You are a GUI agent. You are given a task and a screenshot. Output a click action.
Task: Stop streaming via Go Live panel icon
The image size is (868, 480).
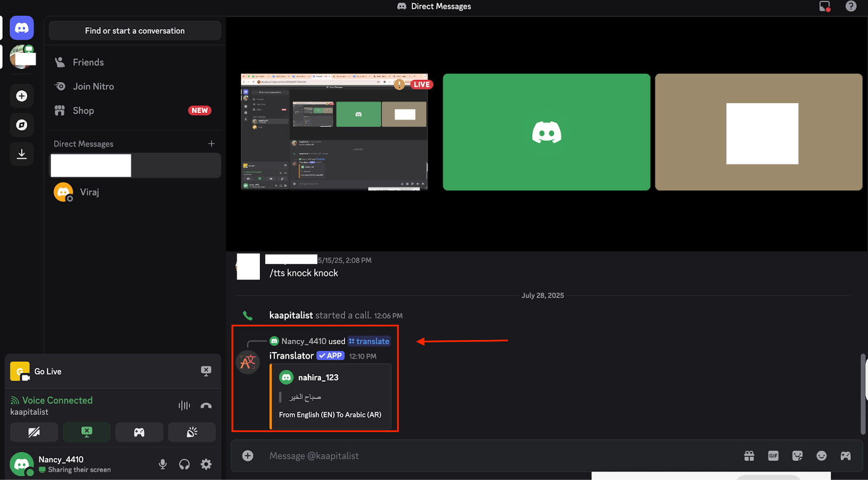tap(206, 371)
